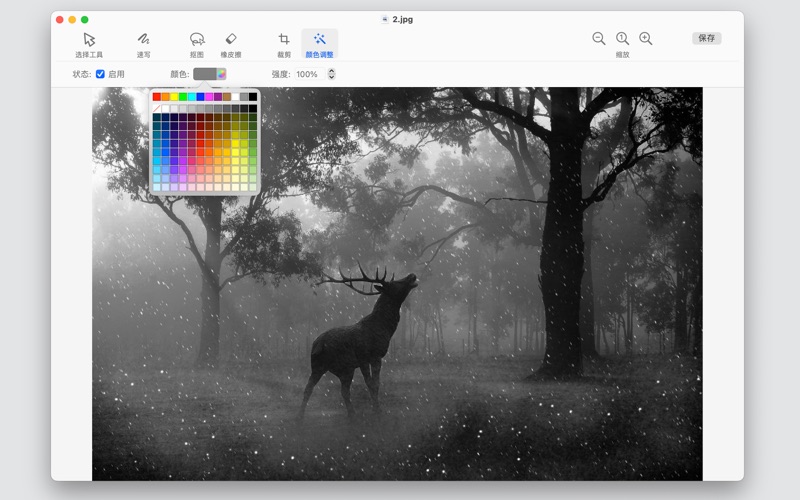
Task: Click the zoom in magnifier icon
Action: [646, 38]
